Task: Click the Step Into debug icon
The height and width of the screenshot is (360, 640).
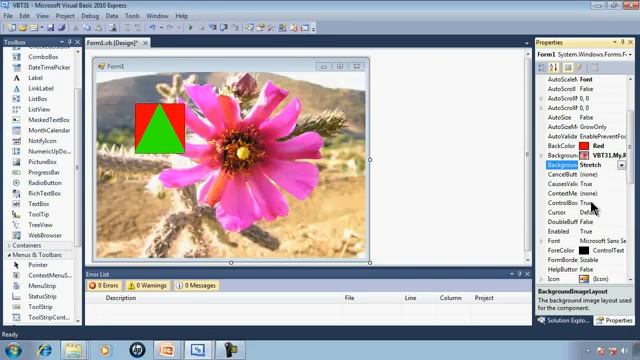Action: click(213, 28)
